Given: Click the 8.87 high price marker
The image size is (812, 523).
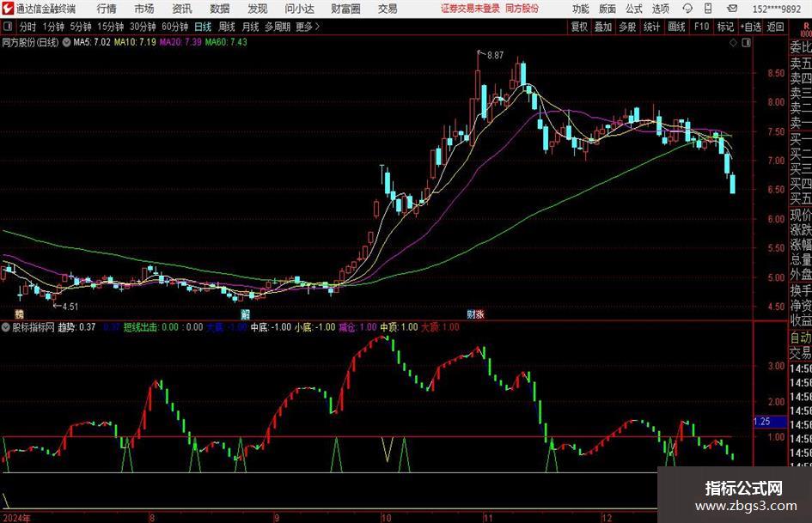Looking at the screenshot, I should click(x=495, y=55).
